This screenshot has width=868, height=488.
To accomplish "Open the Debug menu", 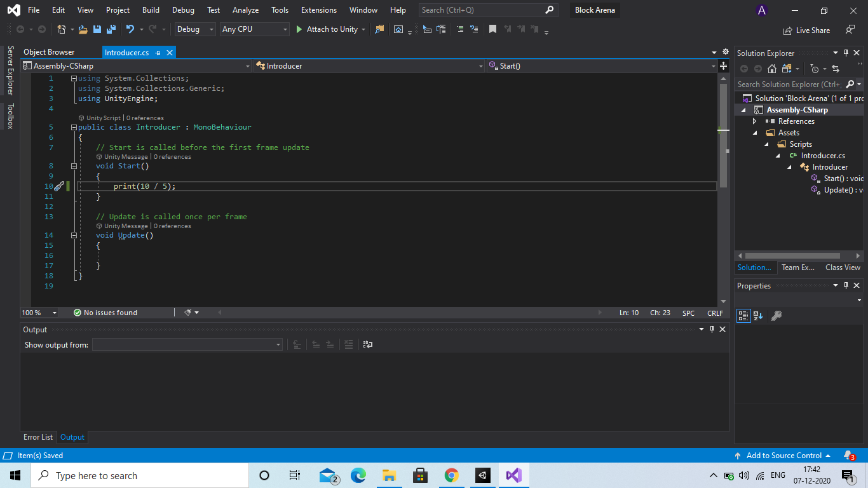I will [x=183, y=10].
